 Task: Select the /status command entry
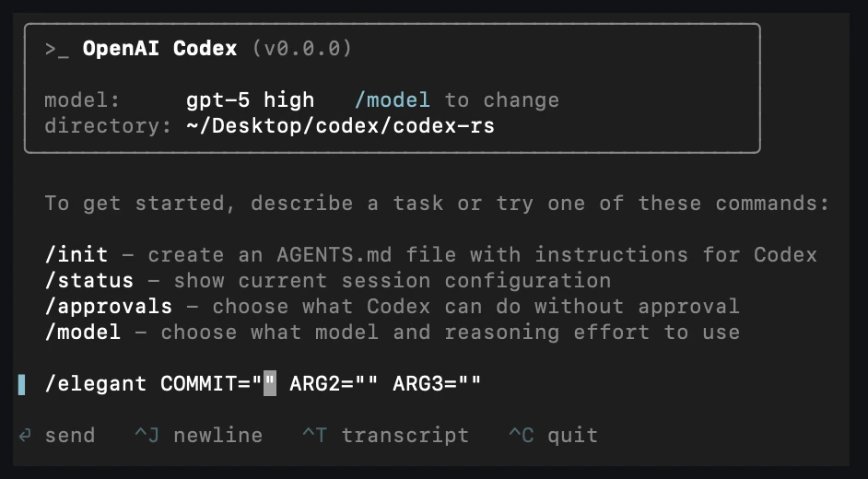88,280
